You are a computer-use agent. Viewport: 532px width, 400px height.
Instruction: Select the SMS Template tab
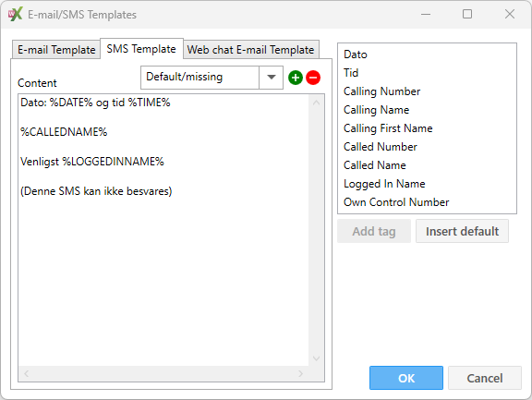pyautogui.click(x=141, y=49)
